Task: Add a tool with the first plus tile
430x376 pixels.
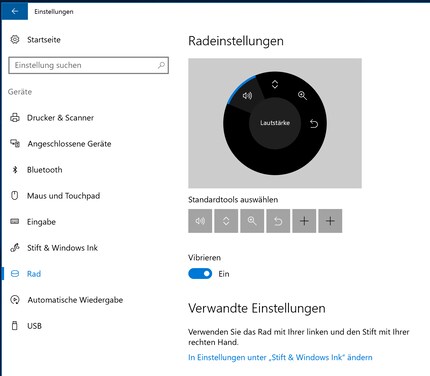Action: click(304, 221)
